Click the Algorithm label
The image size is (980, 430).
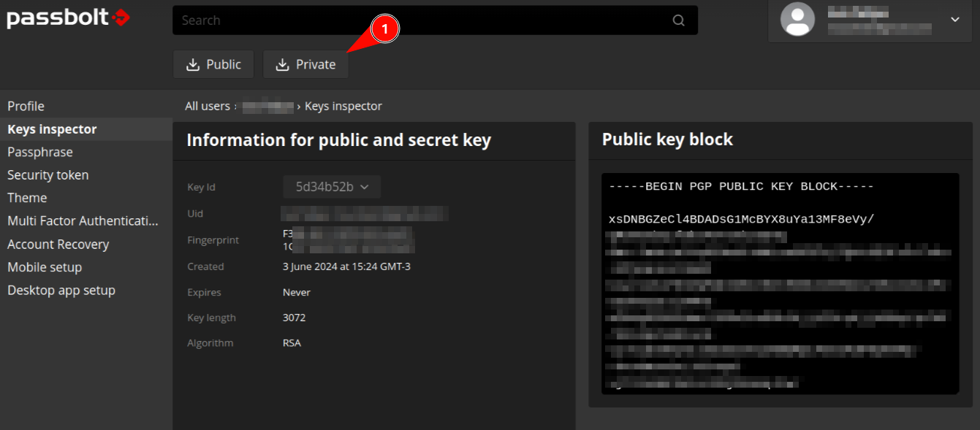(210, 343)
